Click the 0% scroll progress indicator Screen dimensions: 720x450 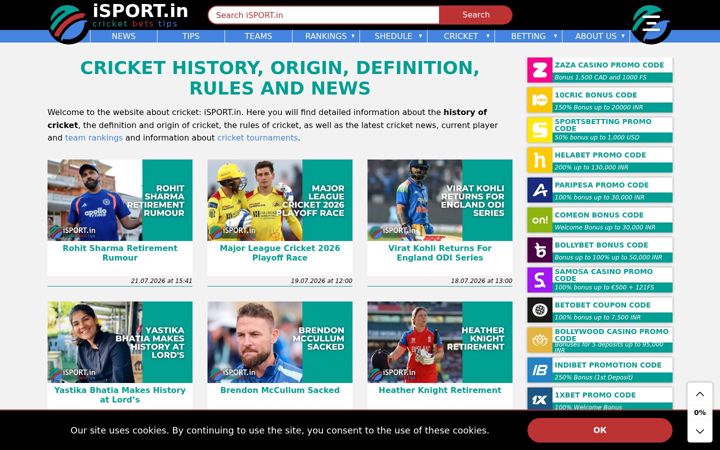pos(700,413)
